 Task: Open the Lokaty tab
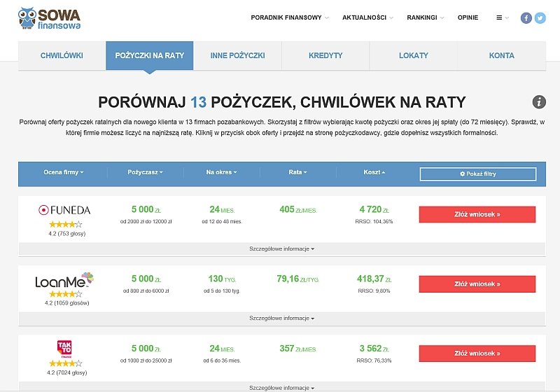[413, 56]
